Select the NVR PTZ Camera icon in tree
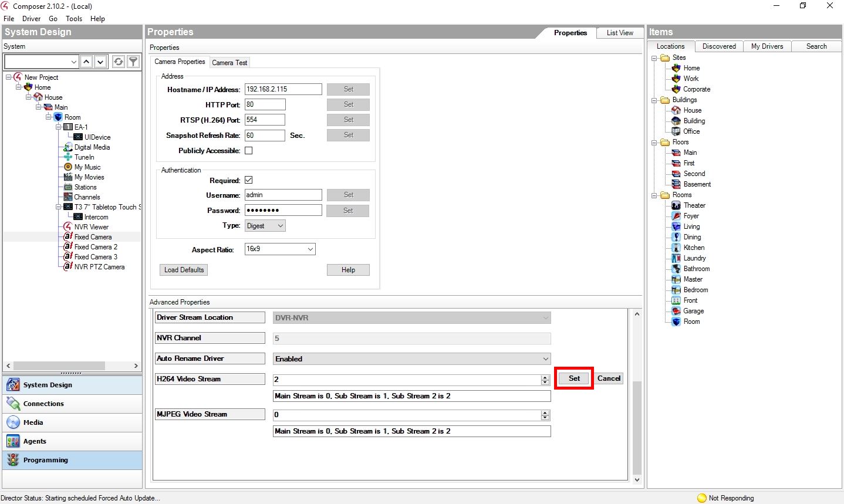The image size is (844, 504). click(x=68, y=267)
